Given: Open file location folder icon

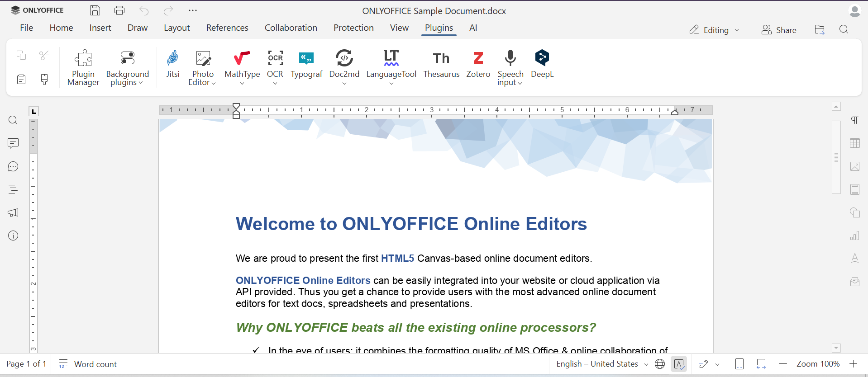Looking at the screenshot, I should (820, 30).
